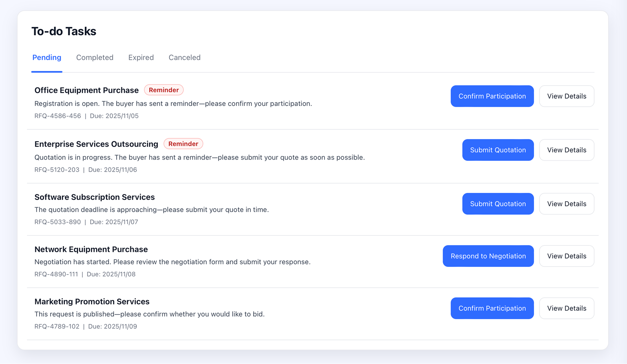Confirm participation for Office Equipment Purchase
This screenshot has width=627, height=364.
coord(492,96)
